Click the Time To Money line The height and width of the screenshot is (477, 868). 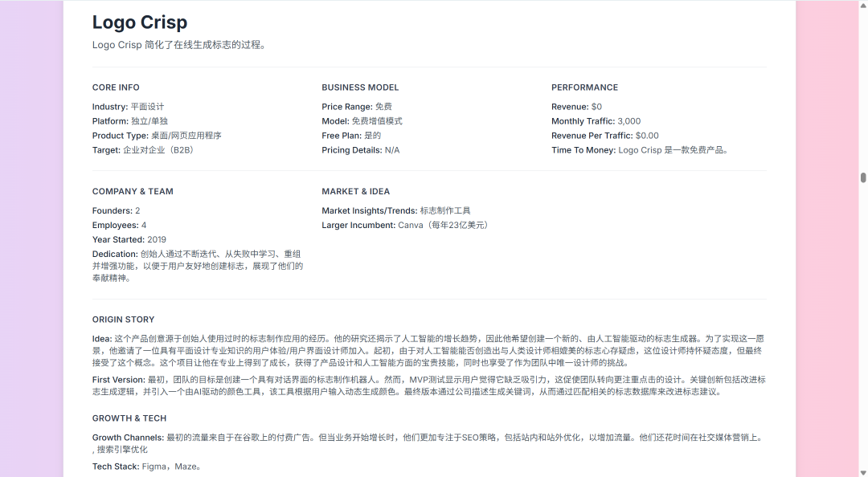640,150
